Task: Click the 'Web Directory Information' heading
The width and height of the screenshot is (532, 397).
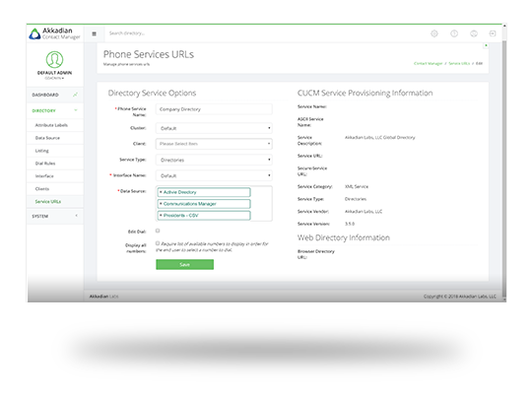Action: pos(344,237)
